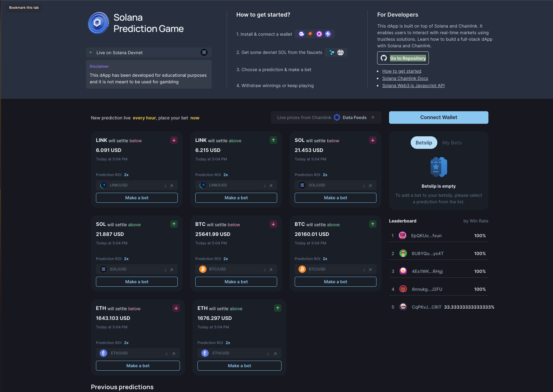Screen dimensions: 553x392
Task: Click the purple square wallet icon
Action: pos(319,34)
